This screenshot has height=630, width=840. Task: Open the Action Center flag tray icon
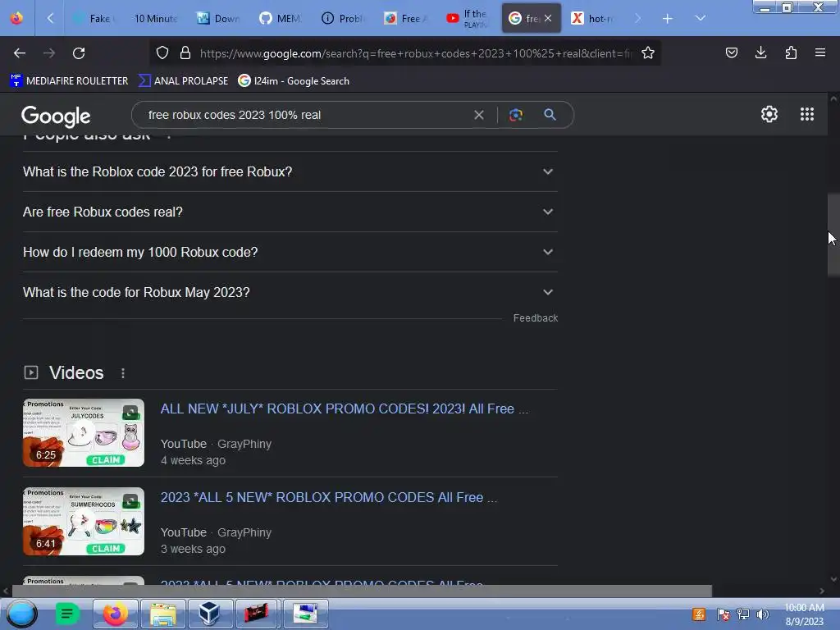pos(723,614)
